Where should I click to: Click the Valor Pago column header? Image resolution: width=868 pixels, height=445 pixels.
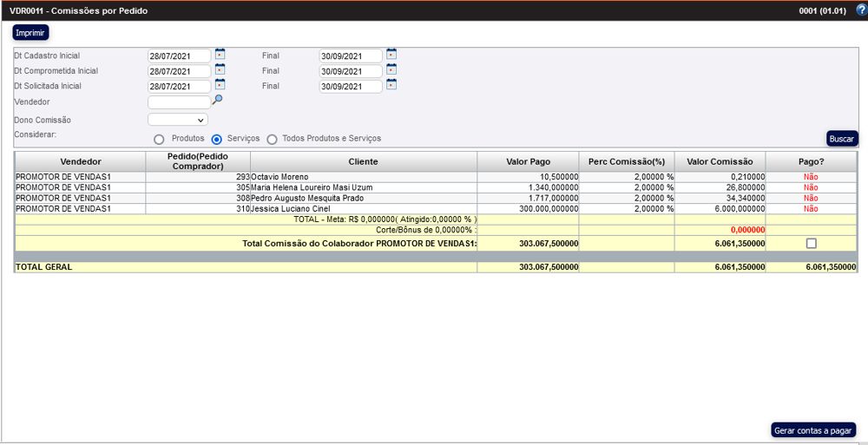(528, 161)
